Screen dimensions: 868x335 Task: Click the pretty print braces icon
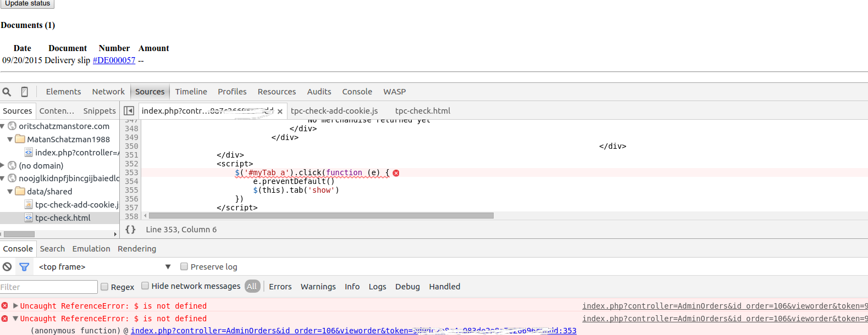click(x=130, y=230)
